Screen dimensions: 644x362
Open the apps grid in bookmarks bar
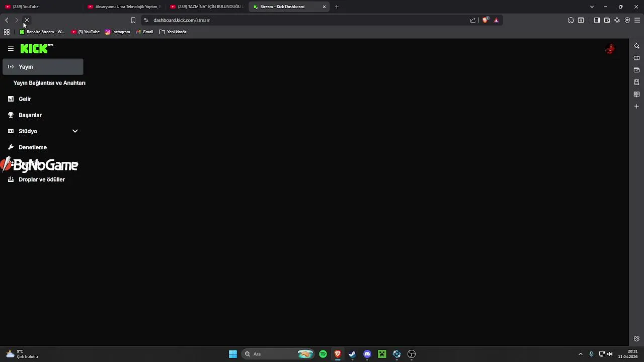coord(7,32)
